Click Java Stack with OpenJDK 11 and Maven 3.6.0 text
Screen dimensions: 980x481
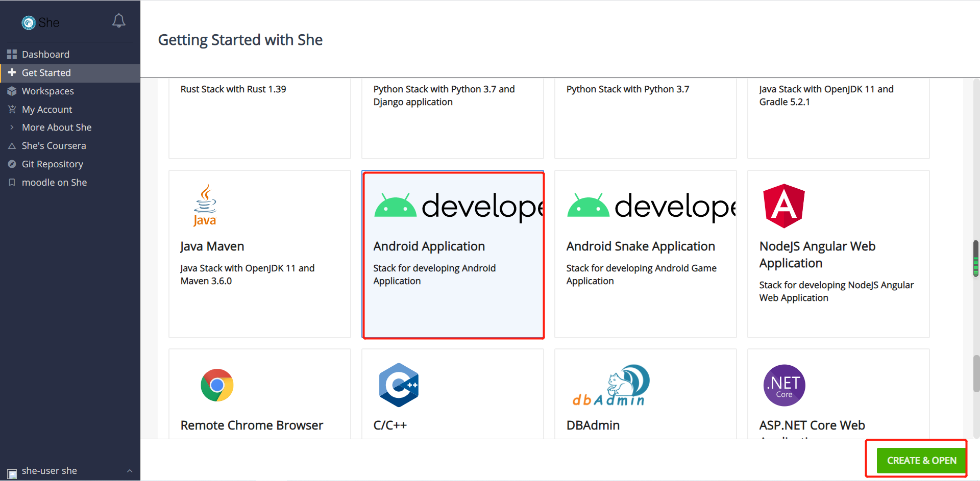pyautogui.click(x=248, y=274)
